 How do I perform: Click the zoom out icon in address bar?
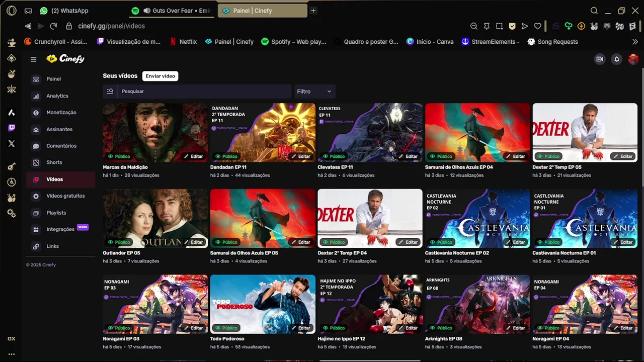[x=473, y=26]
